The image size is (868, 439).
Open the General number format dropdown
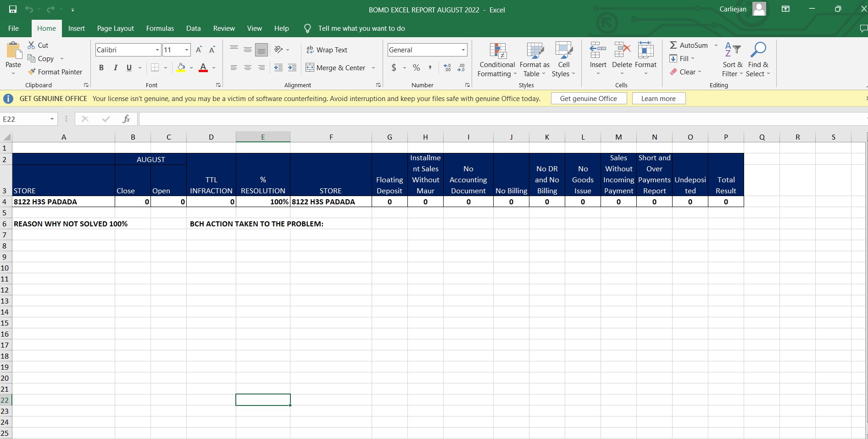click(463, 50)
